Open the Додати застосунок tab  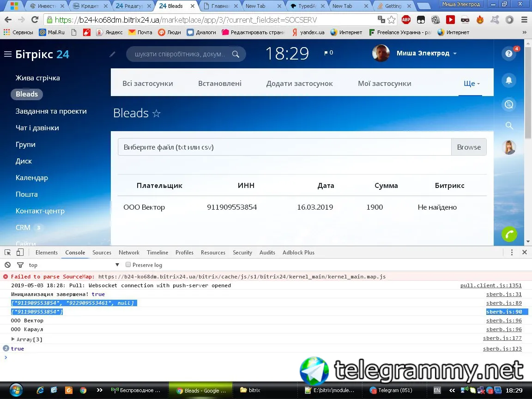tap(299, 84)
